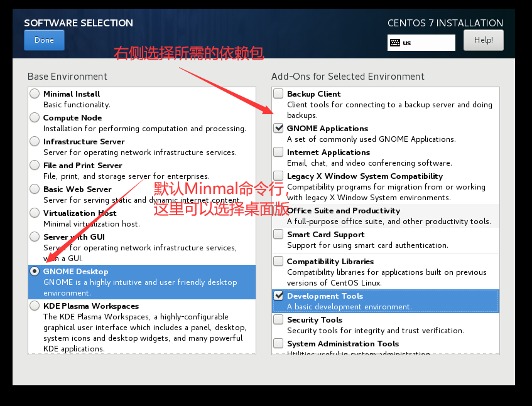Image resolution: width=532 pixels, height=406 pixels.
Task: Select Basic Web Server radio button
Action: 35,189
